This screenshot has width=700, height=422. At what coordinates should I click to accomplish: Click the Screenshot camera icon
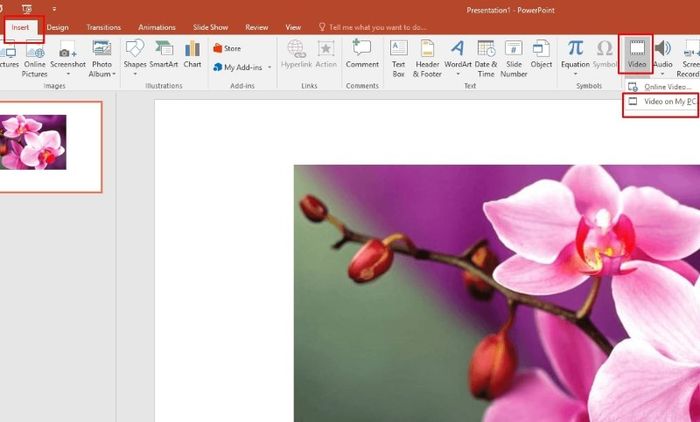[67, 49]
